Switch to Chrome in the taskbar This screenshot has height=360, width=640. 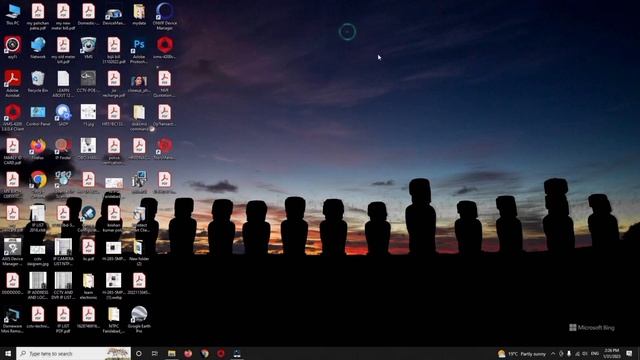pos(204,353)
